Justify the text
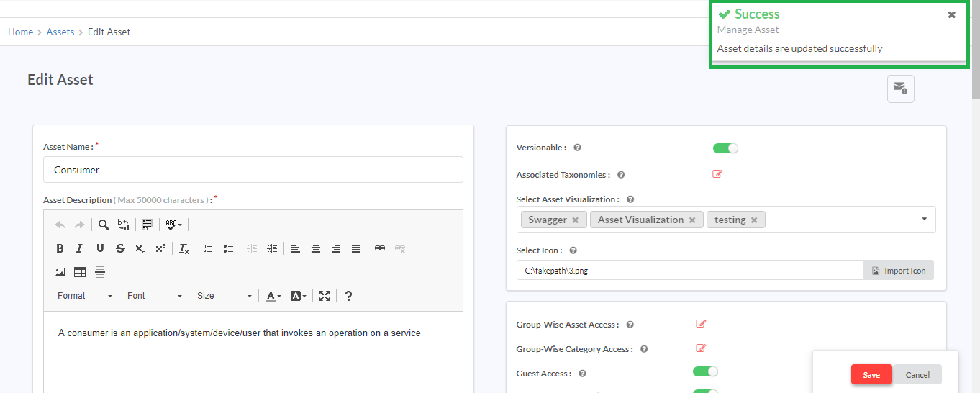This screenshot has width=980, height=393. tap(356, 248)
